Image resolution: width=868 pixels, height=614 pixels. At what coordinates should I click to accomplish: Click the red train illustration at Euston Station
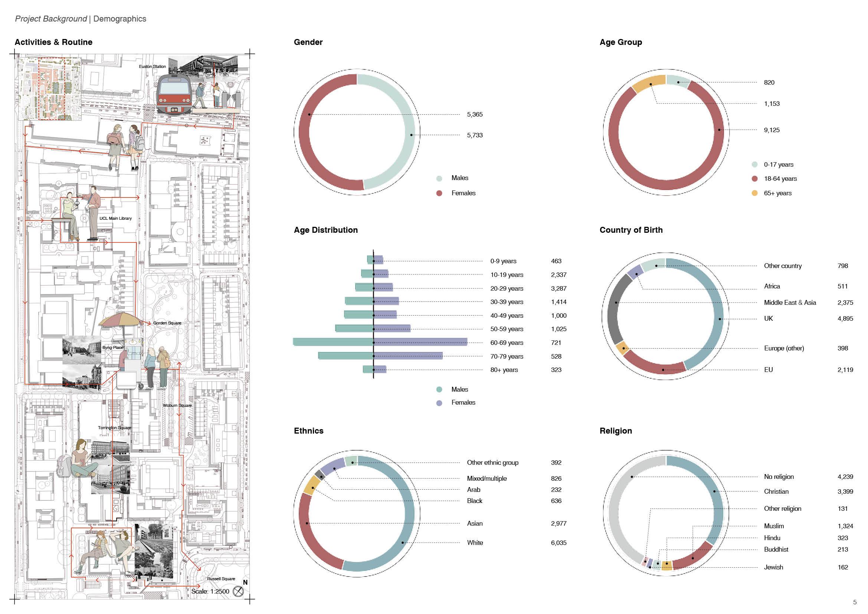coord(174,95)
